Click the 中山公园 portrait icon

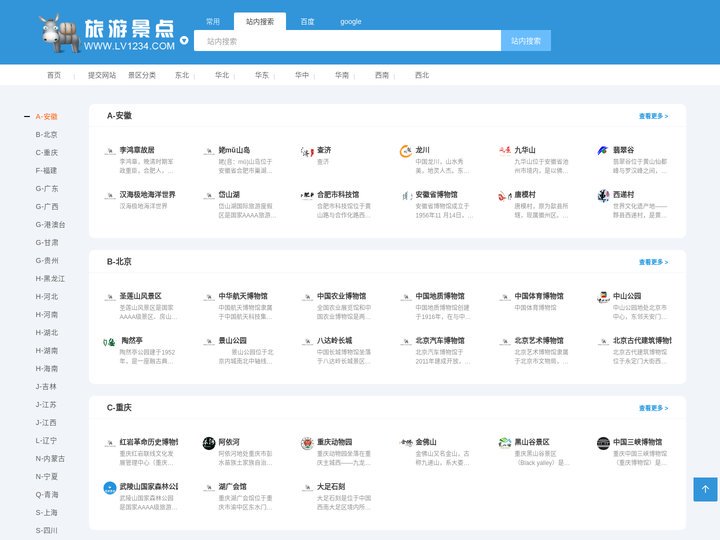click(603, 297)
